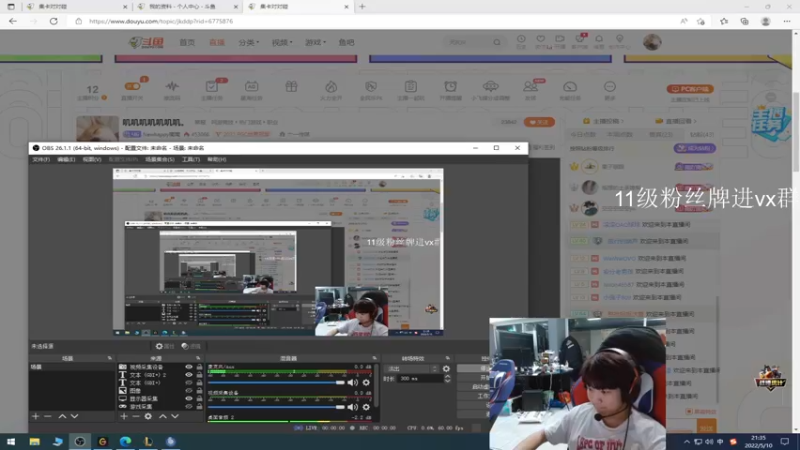Viewport: 800px width, 450px height.
Task: Toggle lock on 视频采集设备 source
Action: (199, 367)
